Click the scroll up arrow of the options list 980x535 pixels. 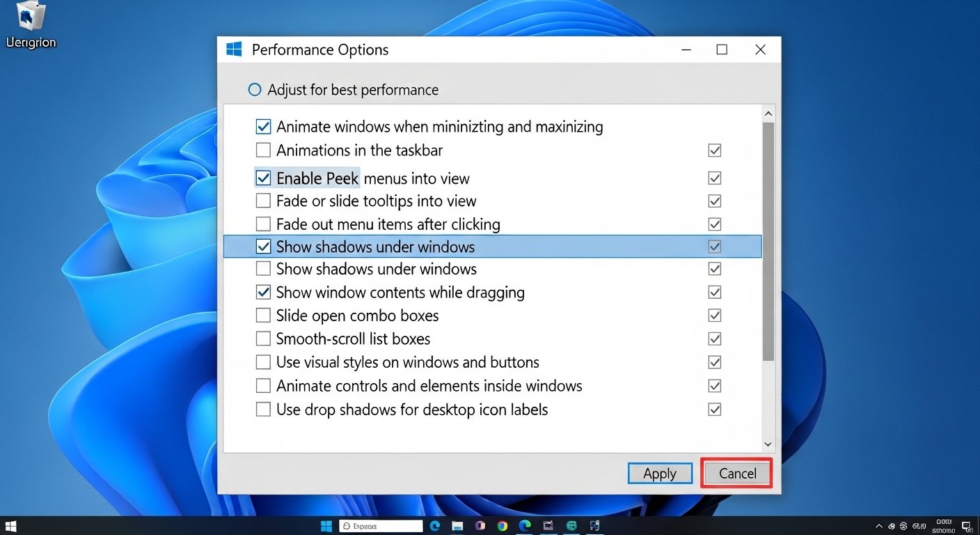(x=768, y=114)
